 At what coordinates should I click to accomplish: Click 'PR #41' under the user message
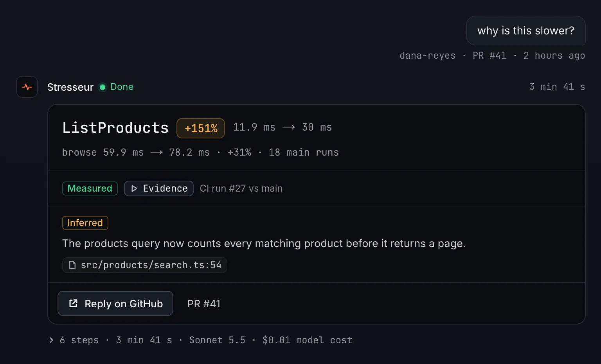coord(489,56)
